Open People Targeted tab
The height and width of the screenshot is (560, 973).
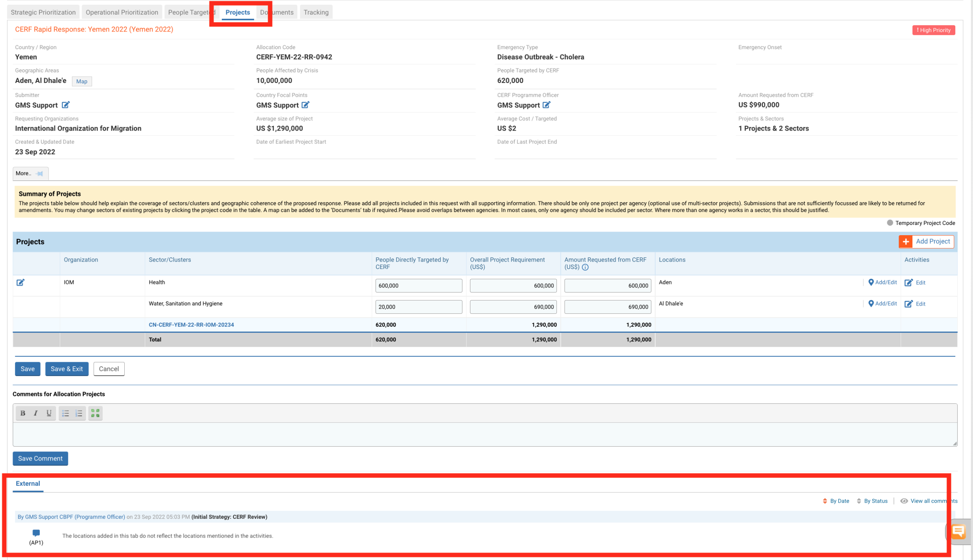click(x=191, y=12)
